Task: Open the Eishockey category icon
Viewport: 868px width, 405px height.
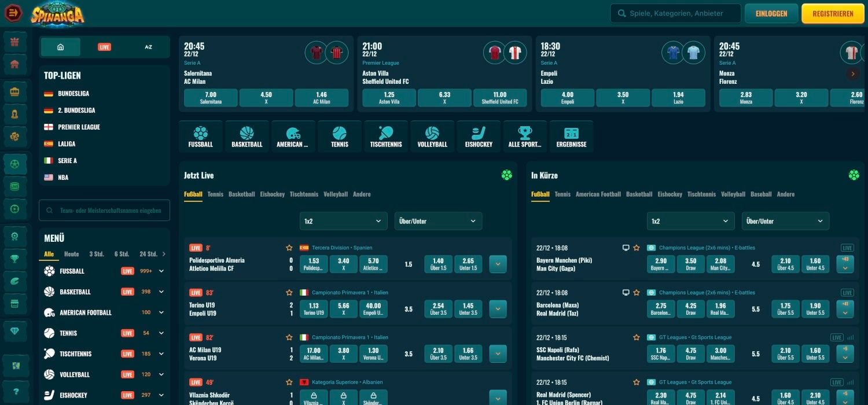Action: click(x=479, y=135)
